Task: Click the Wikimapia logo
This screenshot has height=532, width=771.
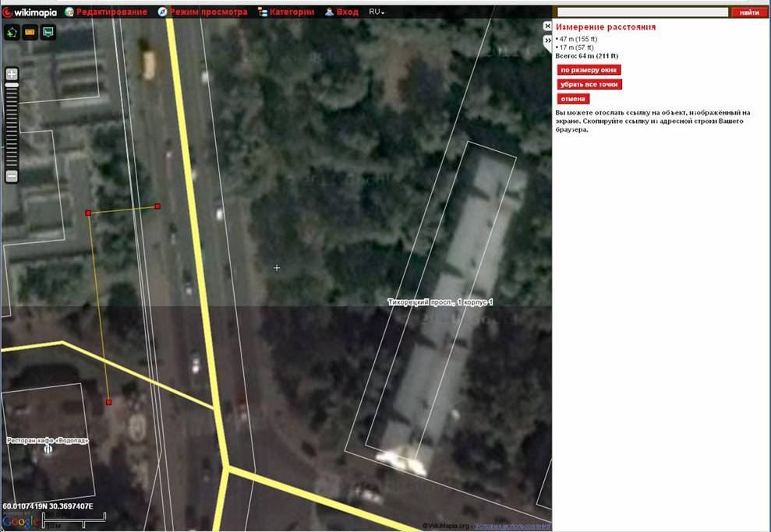Action: tap(30, 12)
